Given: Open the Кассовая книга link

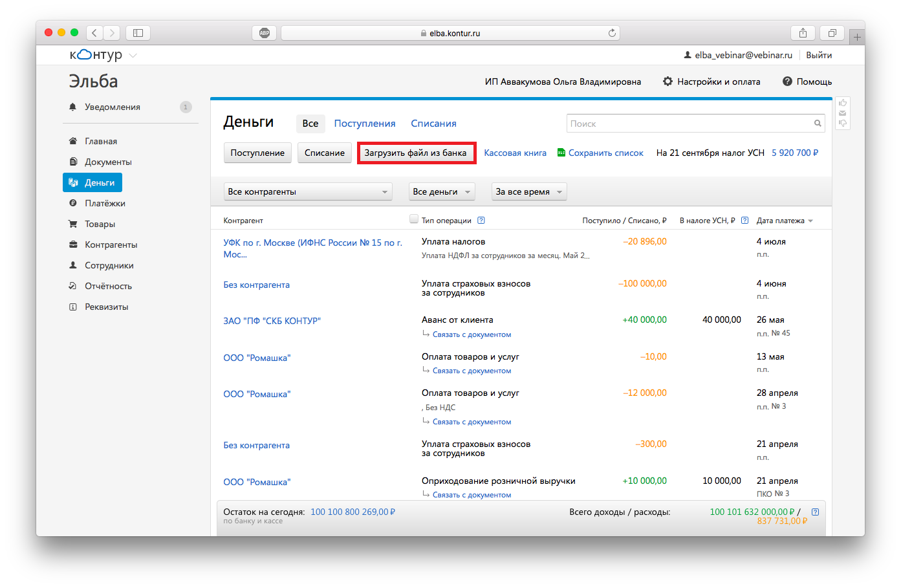Looking at the screenshot, I should [515, 153].
